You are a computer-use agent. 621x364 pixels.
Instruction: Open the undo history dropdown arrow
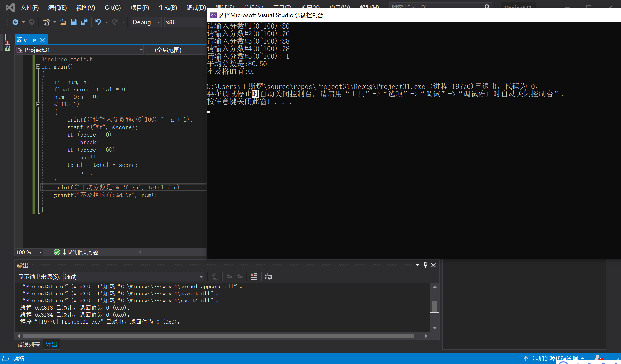[x=107, y=22]
